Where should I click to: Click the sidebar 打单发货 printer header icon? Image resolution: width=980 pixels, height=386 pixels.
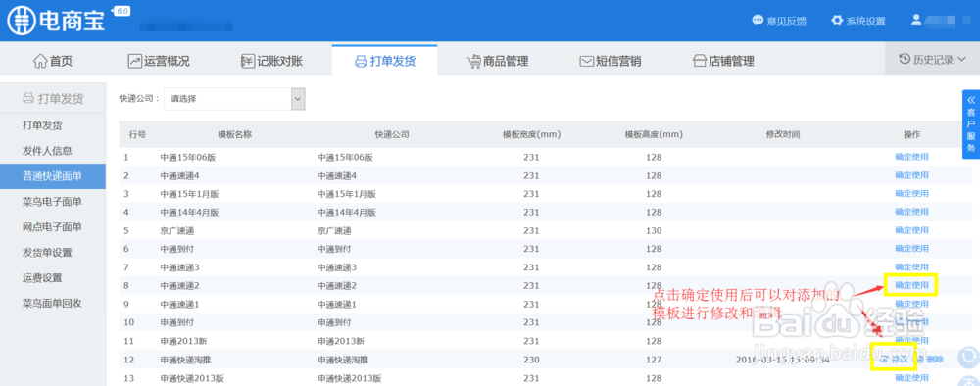pos(28,98)
